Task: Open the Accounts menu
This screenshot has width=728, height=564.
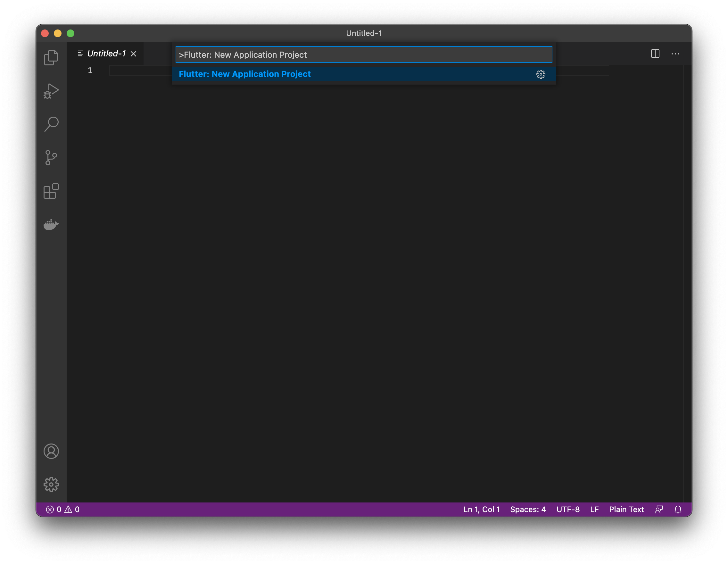Action: click(51, 451)
